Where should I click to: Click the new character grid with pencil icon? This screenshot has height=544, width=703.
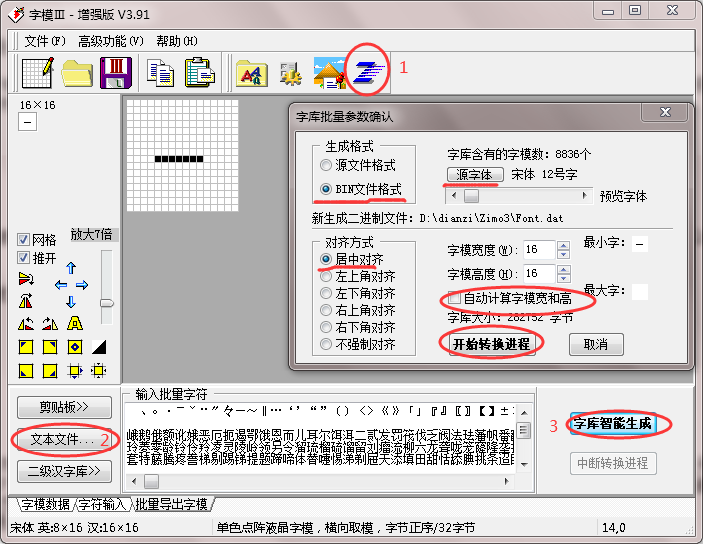38,72
